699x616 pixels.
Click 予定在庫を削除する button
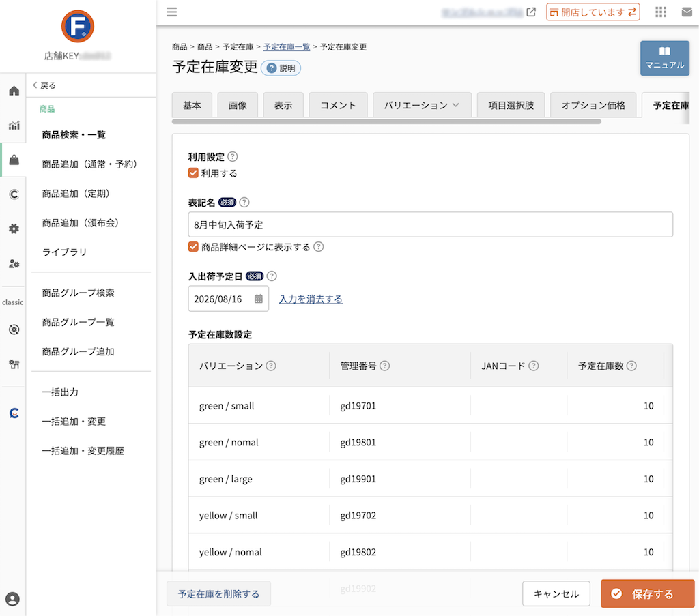(218, 593)
